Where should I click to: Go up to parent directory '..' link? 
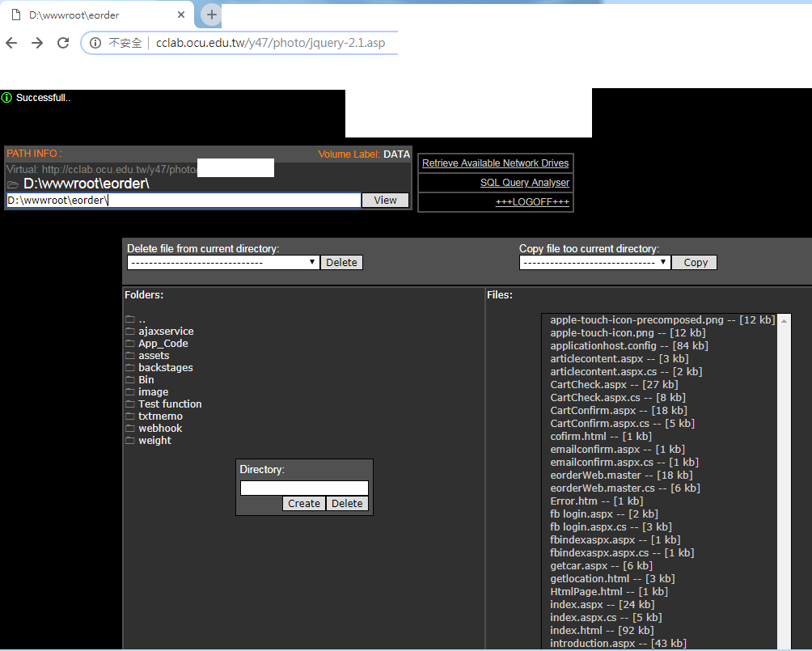pyautogui.click(x=142, y=319)
